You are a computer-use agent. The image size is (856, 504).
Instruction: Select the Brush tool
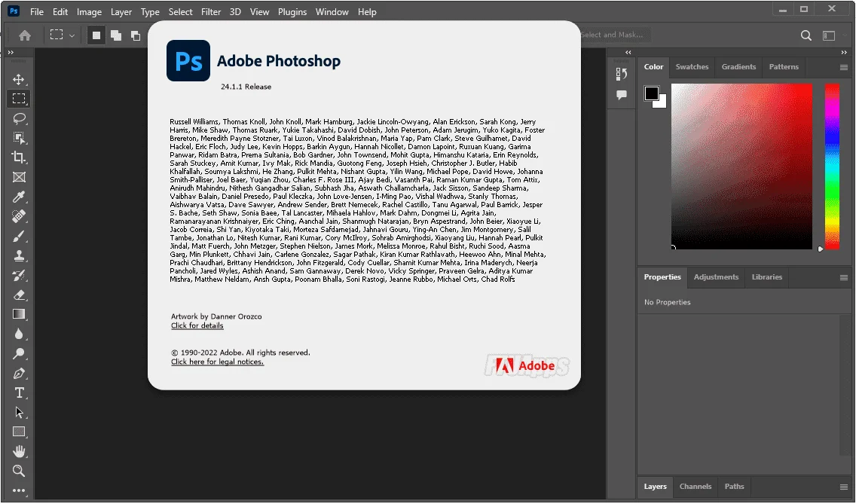(x=19, y=236)
